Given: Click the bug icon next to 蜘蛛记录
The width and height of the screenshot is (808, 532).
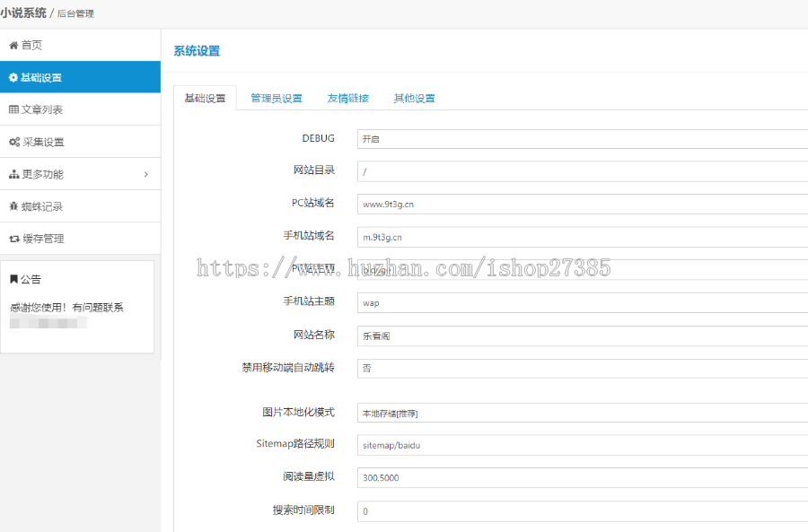Looking at the screenshot, I should click(x=13, y=205).
